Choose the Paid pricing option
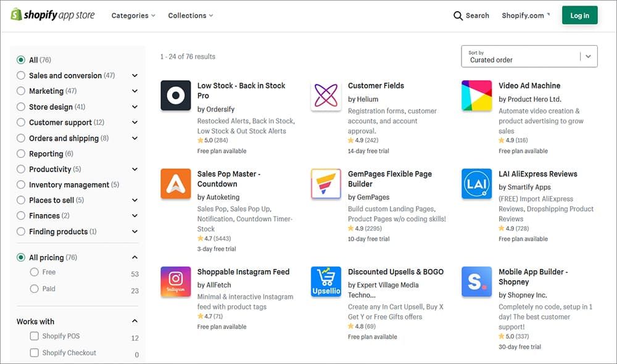The height and width of the screenshot is (364, 617). tap(34, 289)
